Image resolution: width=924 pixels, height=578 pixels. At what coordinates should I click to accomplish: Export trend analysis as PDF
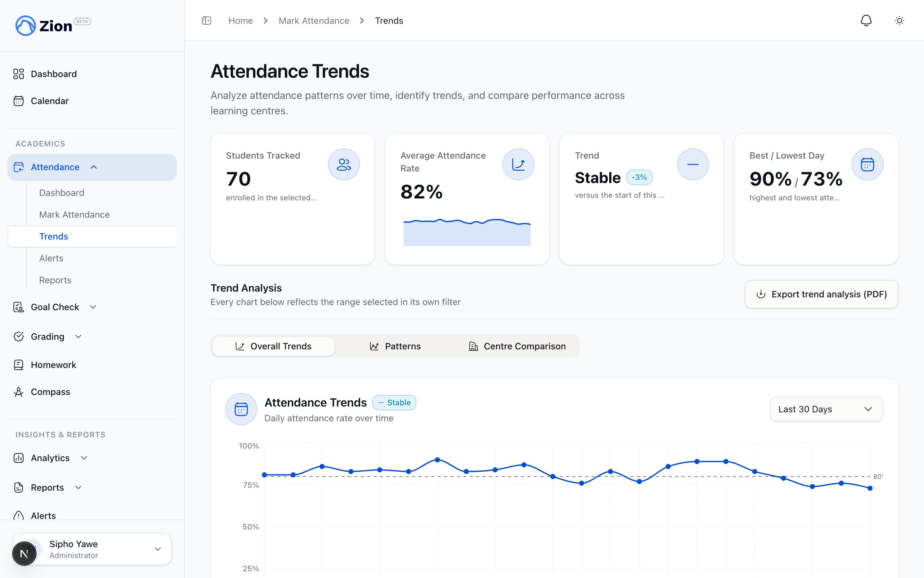(x=821, y=294)
